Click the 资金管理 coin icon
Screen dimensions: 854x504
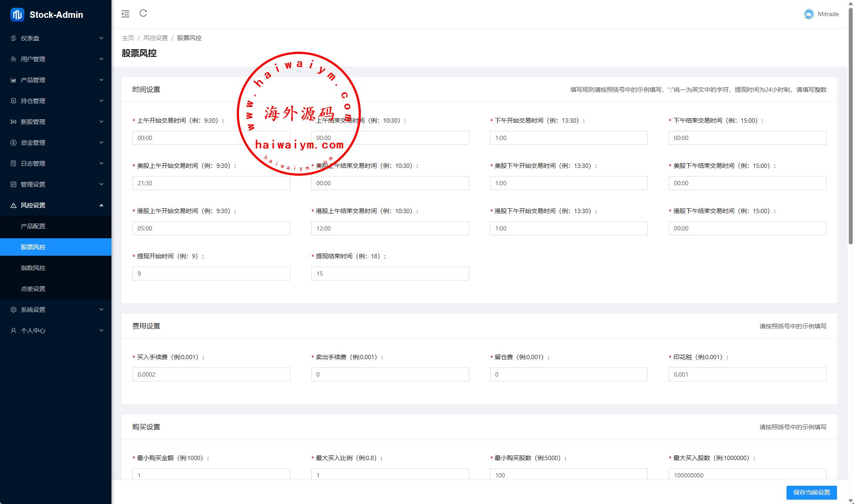pos(13,143)
